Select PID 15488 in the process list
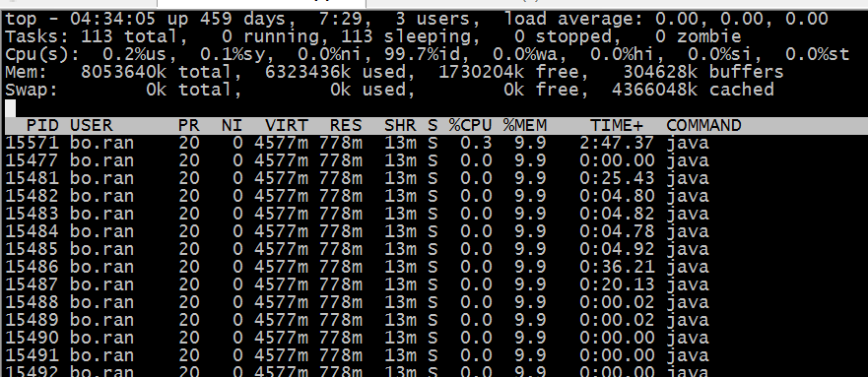Screen dimensions: 868x377 (33, 302)
